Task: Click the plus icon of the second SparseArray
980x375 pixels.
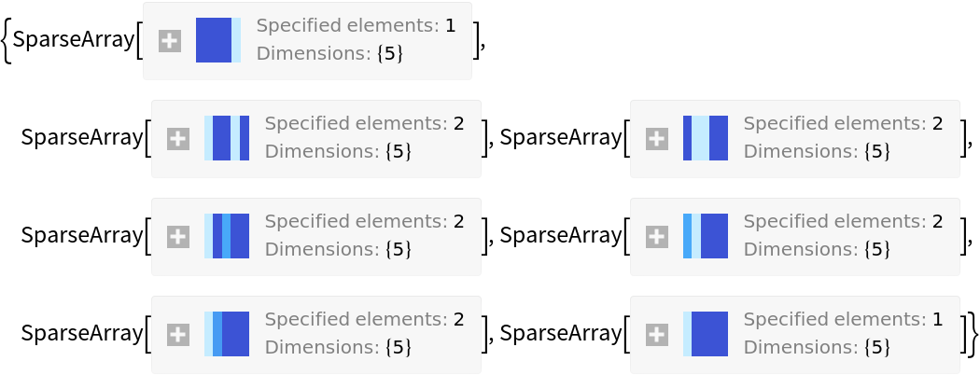Action: click(177, 139)
